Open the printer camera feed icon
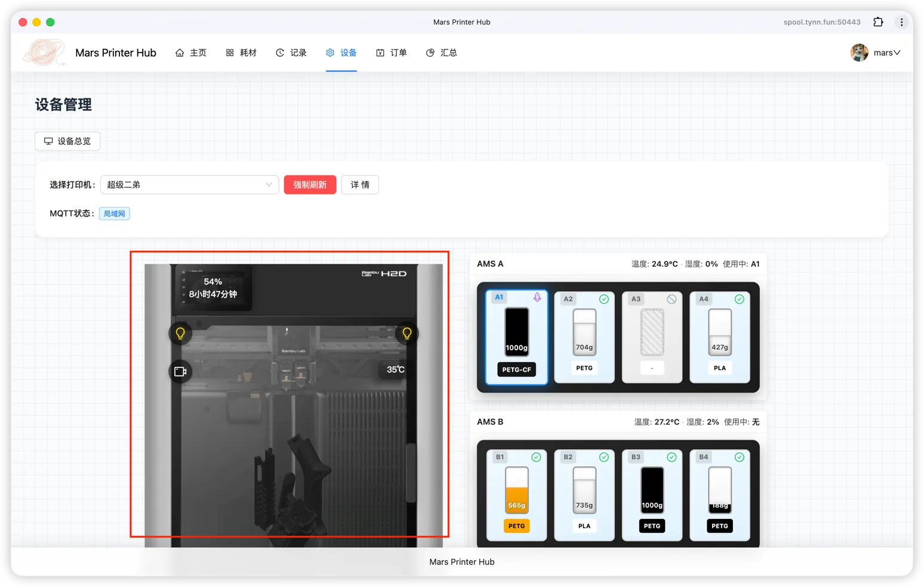The image size is (924, 587). click(x=180, y=372)
